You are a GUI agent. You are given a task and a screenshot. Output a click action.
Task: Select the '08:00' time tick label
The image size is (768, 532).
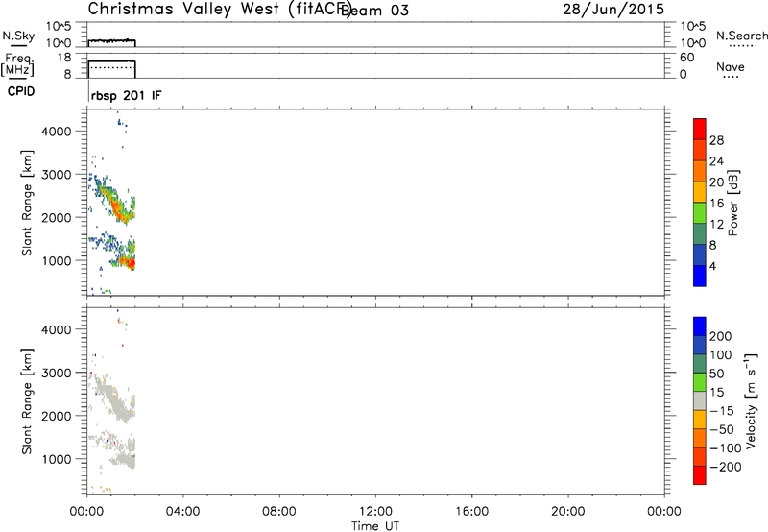[278, 512]
